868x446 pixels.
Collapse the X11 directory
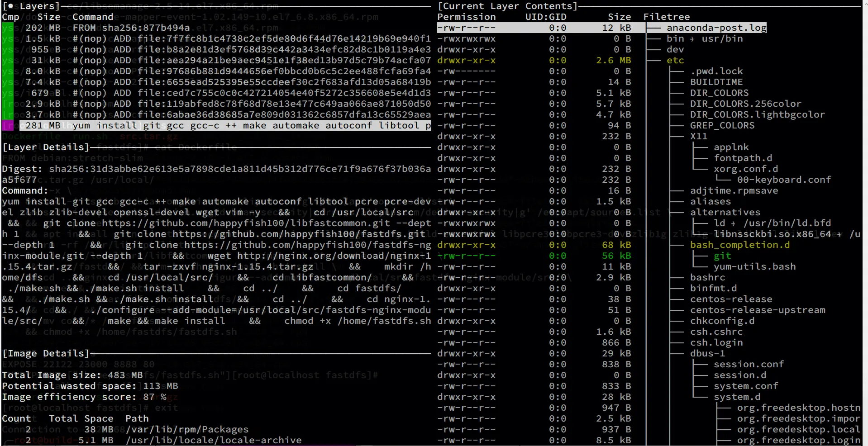pos(699,136)
